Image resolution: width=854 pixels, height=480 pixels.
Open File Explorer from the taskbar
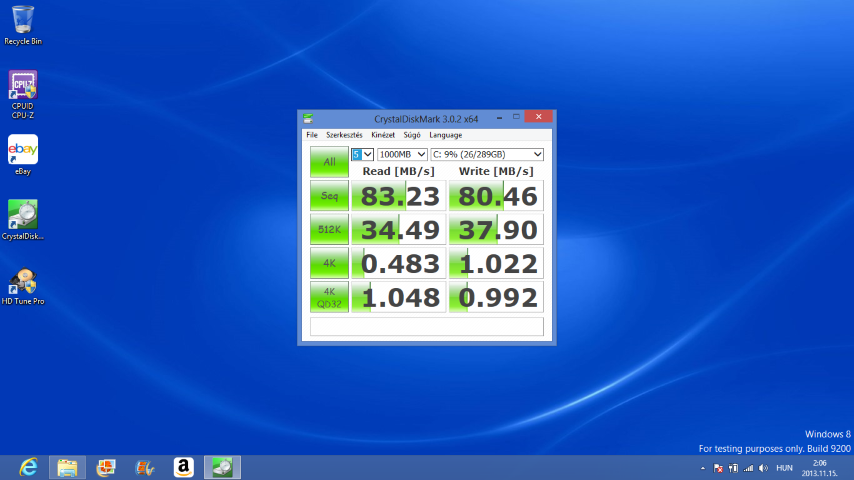click(67, 467)
